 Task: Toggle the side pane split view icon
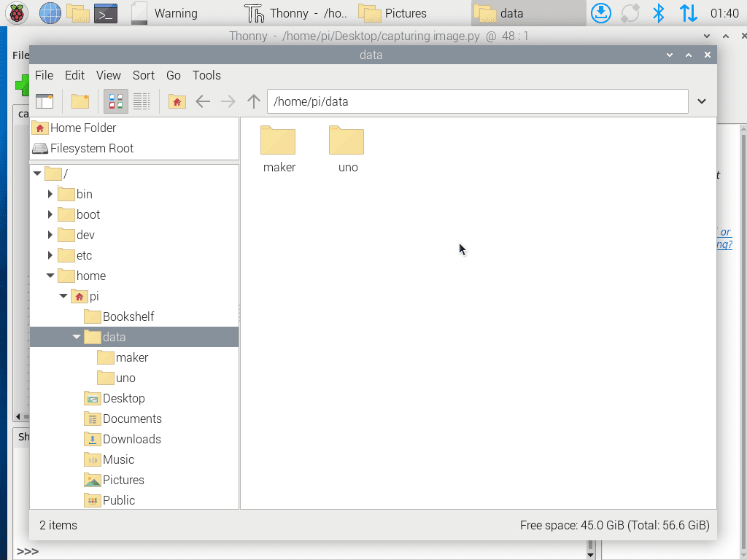coord(44,101)
